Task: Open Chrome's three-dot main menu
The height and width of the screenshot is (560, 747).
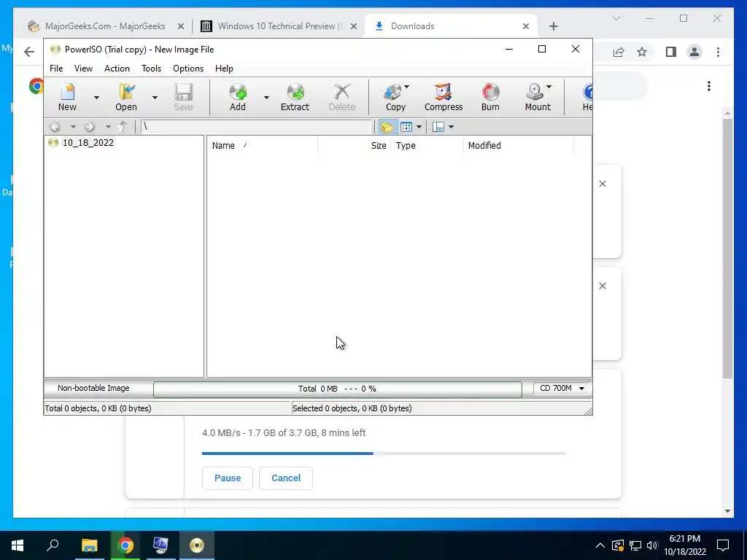Action: point(718,52)
